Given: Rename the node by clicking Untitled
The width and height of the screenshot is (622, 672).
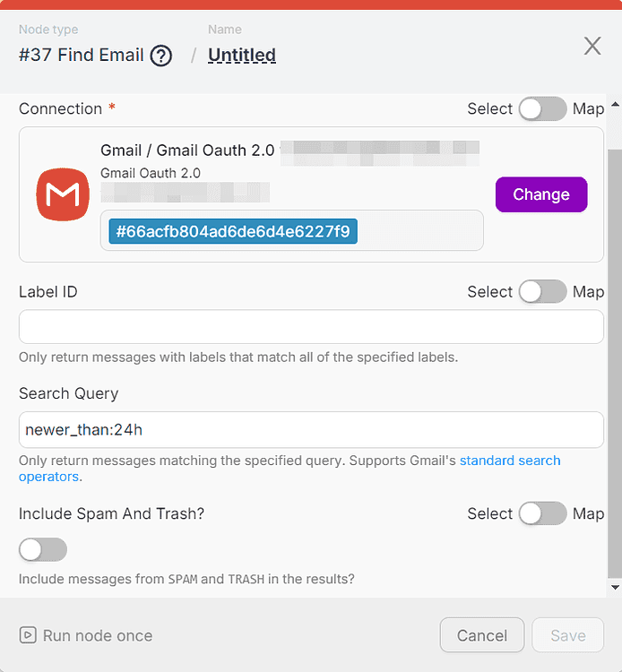Looking at the screenshot, I should click(x=242, y=56).
